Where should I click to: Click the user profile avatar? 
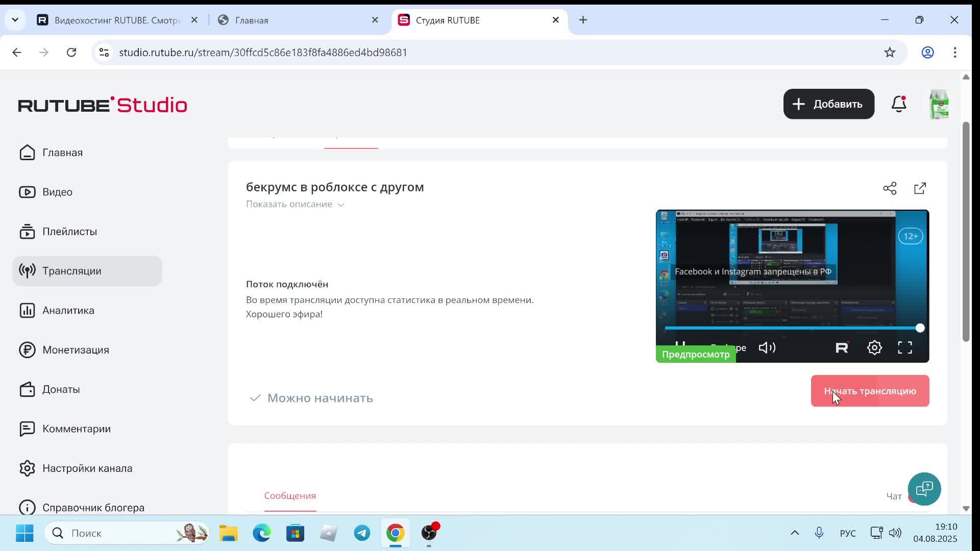click(939, 104)
